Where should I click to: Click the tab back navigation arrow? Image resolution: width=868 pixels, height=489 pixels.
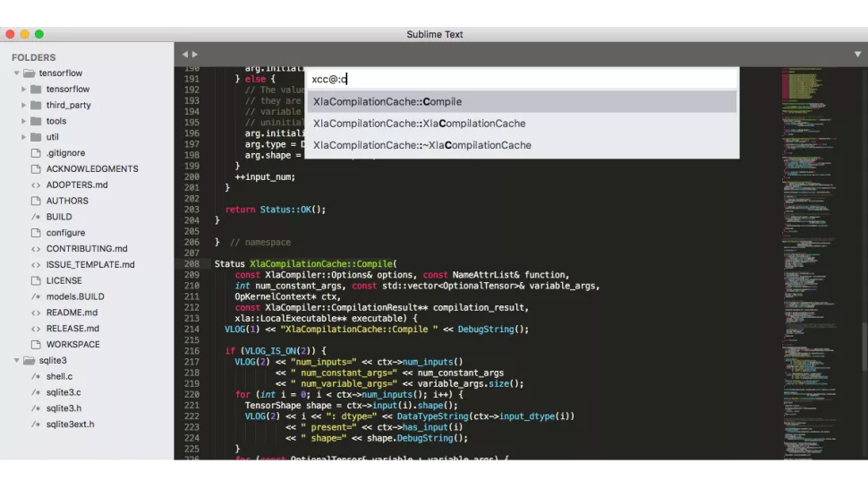185,55
